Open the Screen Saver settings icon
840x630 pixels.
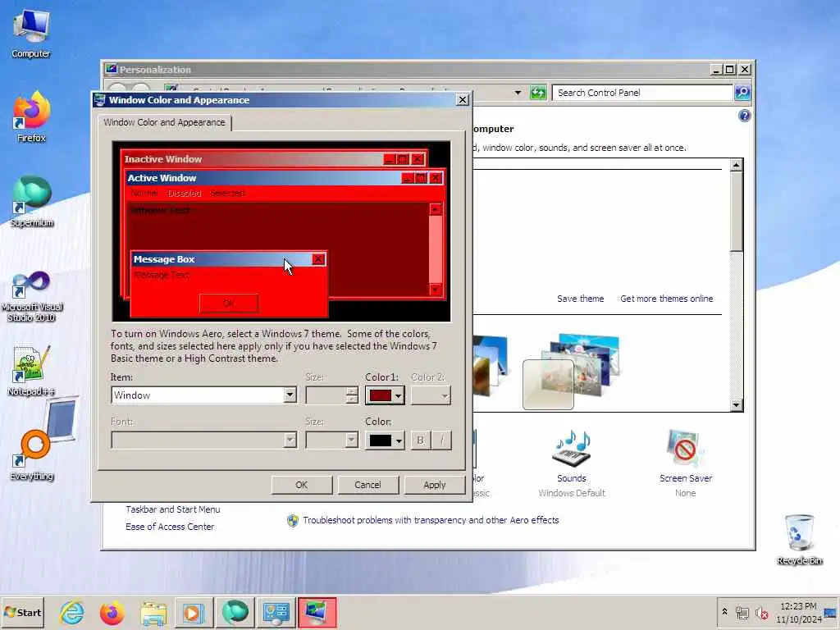[685, 447]
